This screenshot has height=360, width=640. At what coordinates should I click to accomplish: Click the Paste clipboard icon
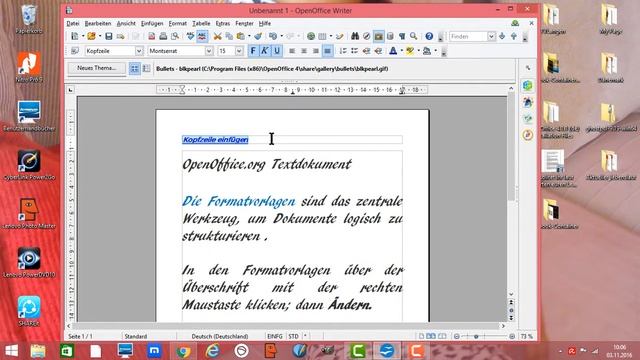pyautogui.click(x=241, y=37)
